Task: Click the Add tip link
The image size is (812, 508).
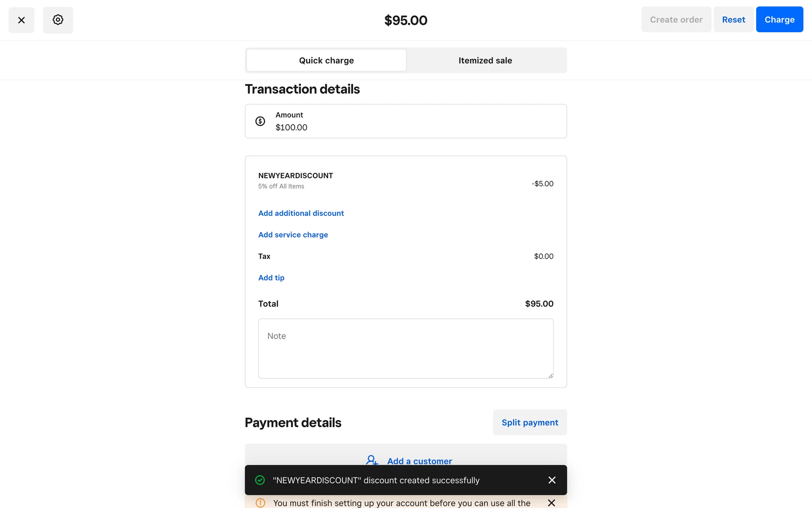Action: click(x=271, y=278)
